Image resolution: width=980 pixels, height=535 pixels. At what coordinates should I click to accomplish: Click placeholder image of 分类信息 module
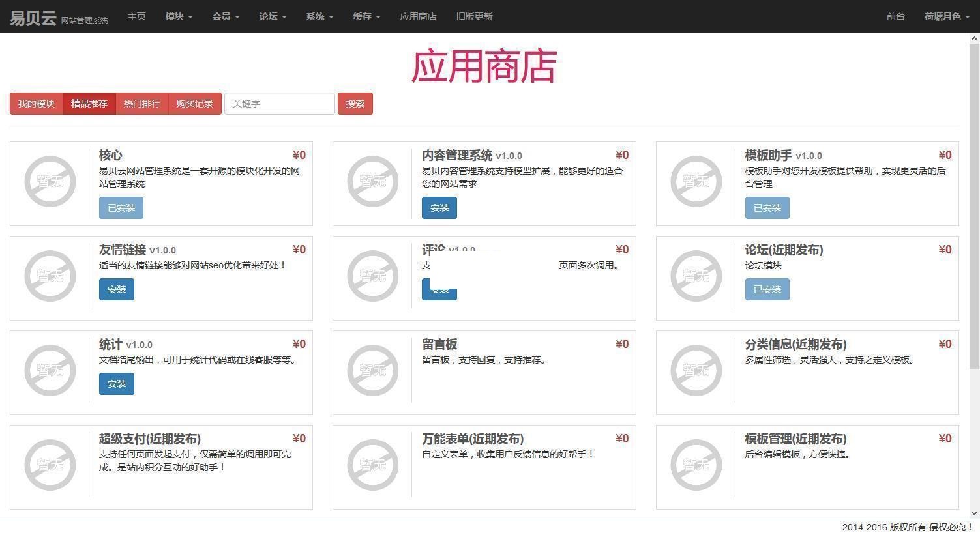point(696,371)
